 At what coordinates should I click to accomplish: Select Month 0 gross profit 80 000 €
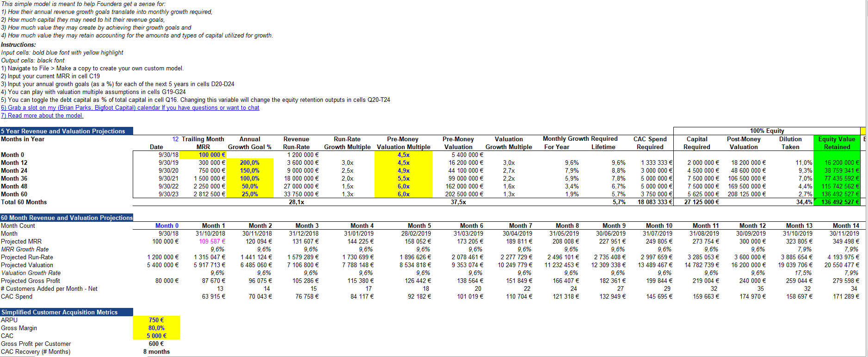166,281
